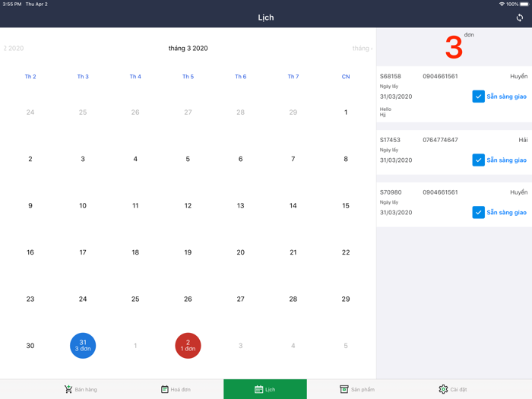
Task: Click the tháng 3 2020 month title
Action: [x=188, y=48]
